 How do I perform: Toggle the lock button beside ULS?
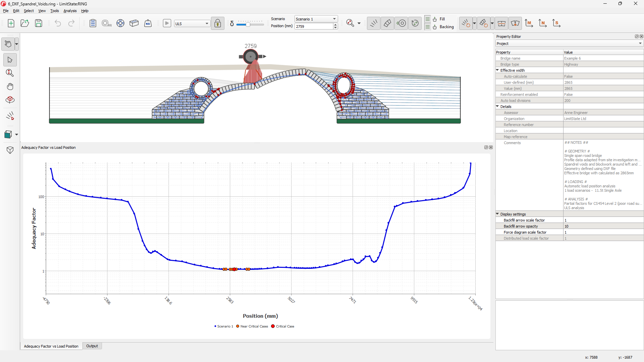point(217,23)
